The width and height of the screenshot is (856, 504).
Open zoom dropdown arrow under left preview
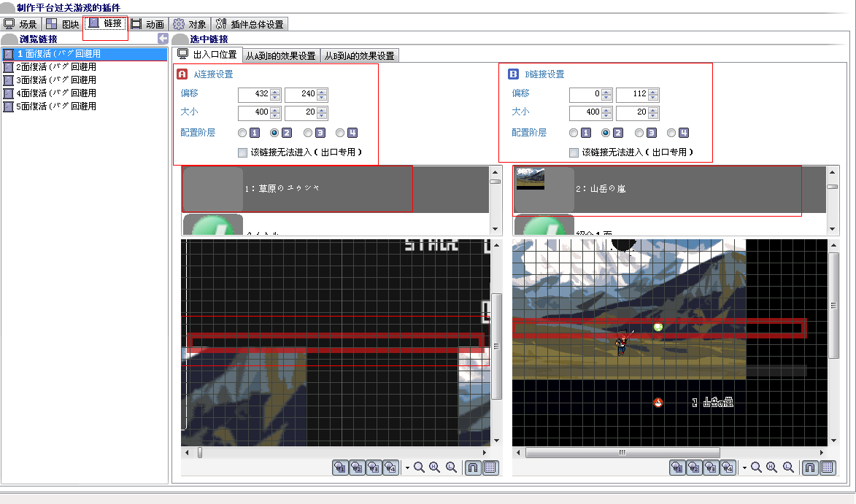[407, 468]
